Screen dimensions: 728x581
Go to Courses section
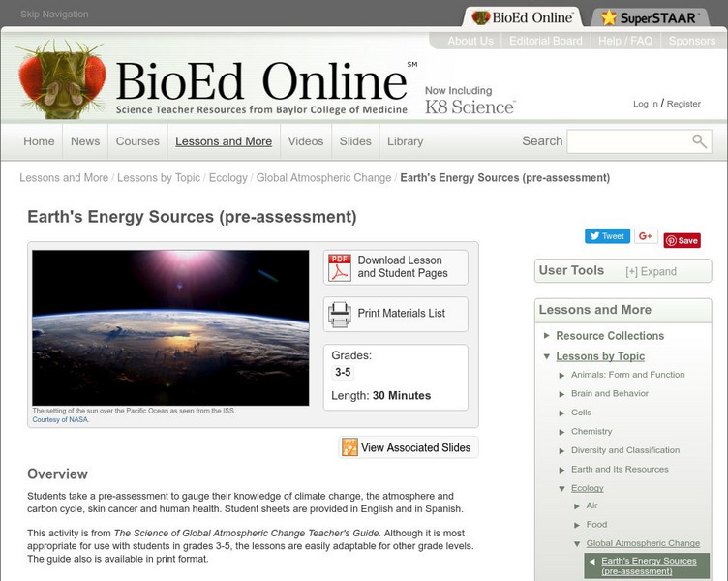pyautogui.click(x=137, y=141)
